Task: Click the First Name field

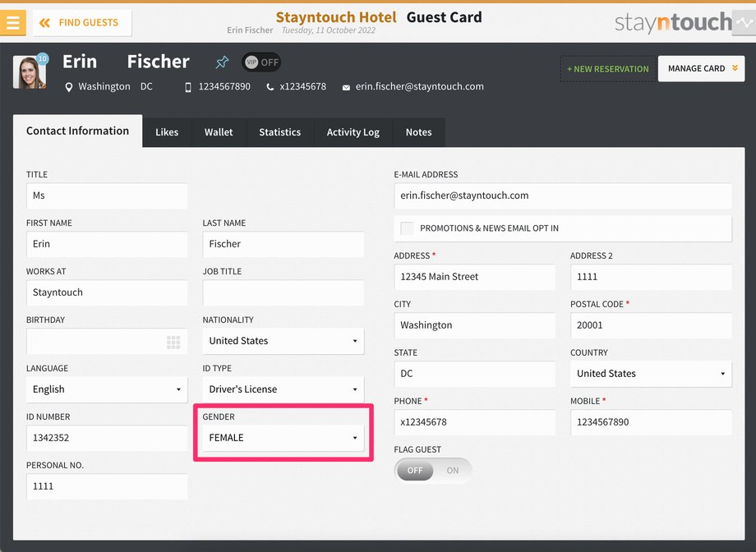Action: [107, 244]
